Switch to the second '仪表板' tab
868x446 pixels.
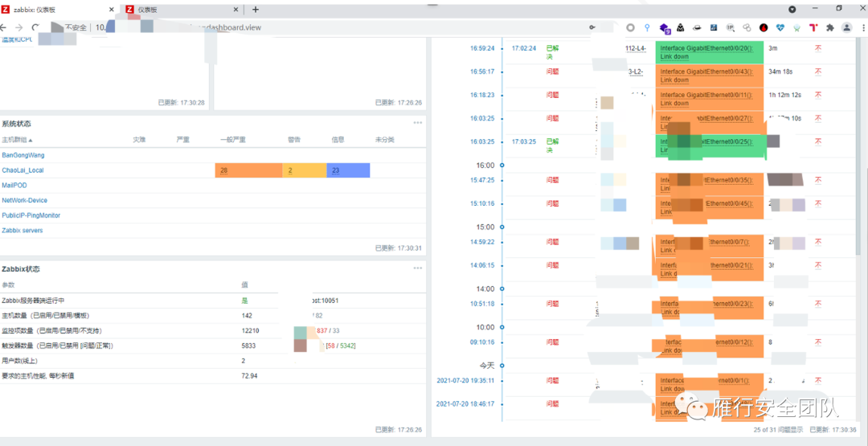click(181, 10)
